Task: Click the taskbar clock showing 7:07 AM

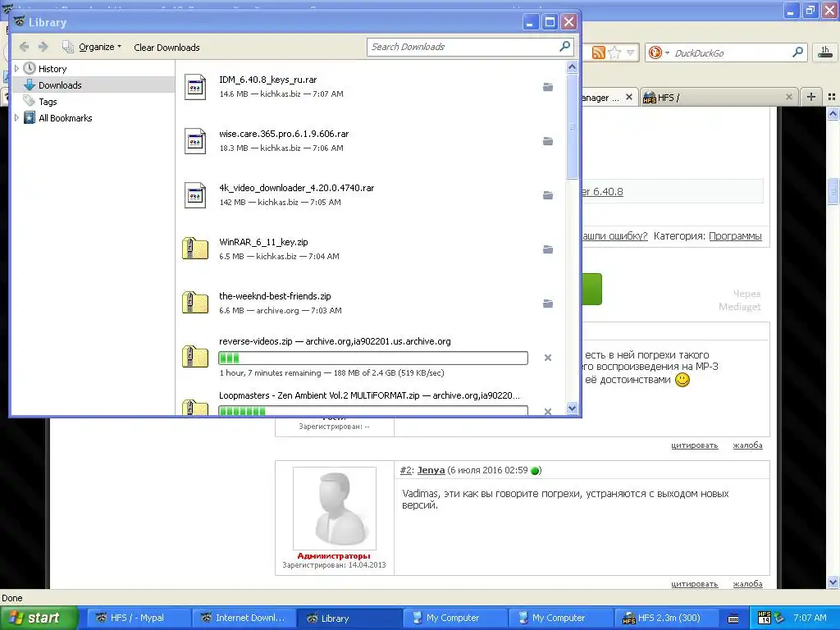Action: point(810,618)
